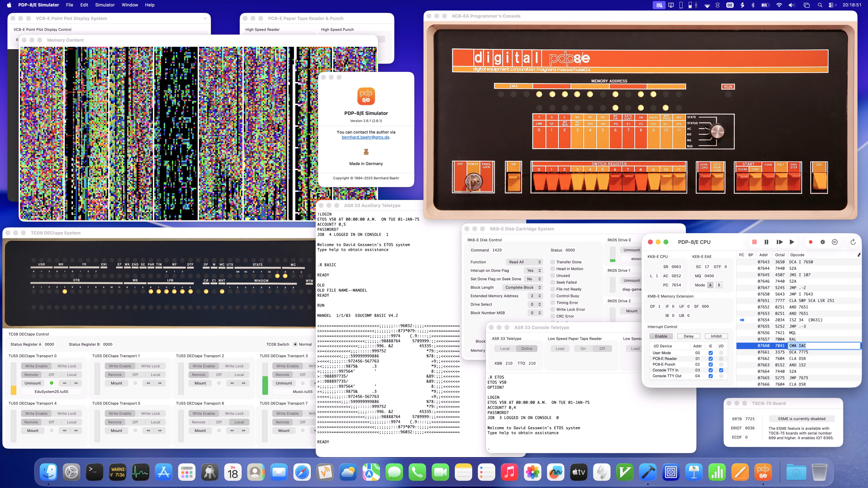The width and height of the screenshot is (868, 488).
Task: Open the Block Length Complete Block dropdown
Action: (x=522, y=287)
